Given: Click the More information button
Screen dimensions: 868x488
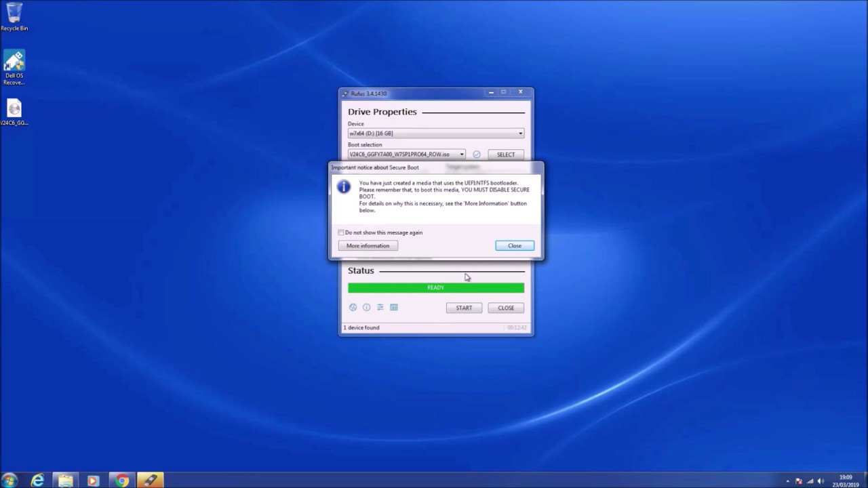Looking at the screenshot, I should [x=368, y=245].
